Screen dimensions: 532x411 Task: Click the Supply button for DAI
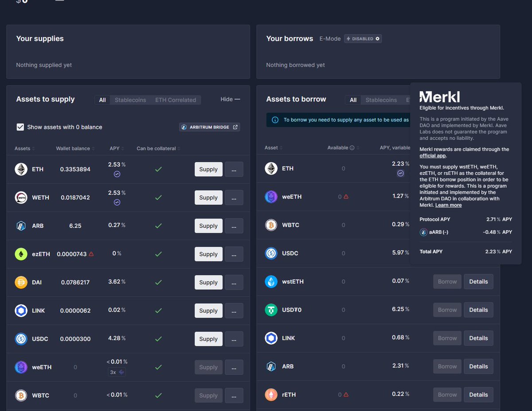[x=208, y=282]
